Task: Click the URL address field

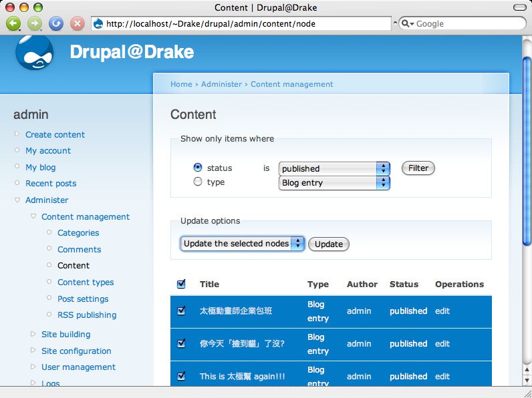Action: (241, 24)
